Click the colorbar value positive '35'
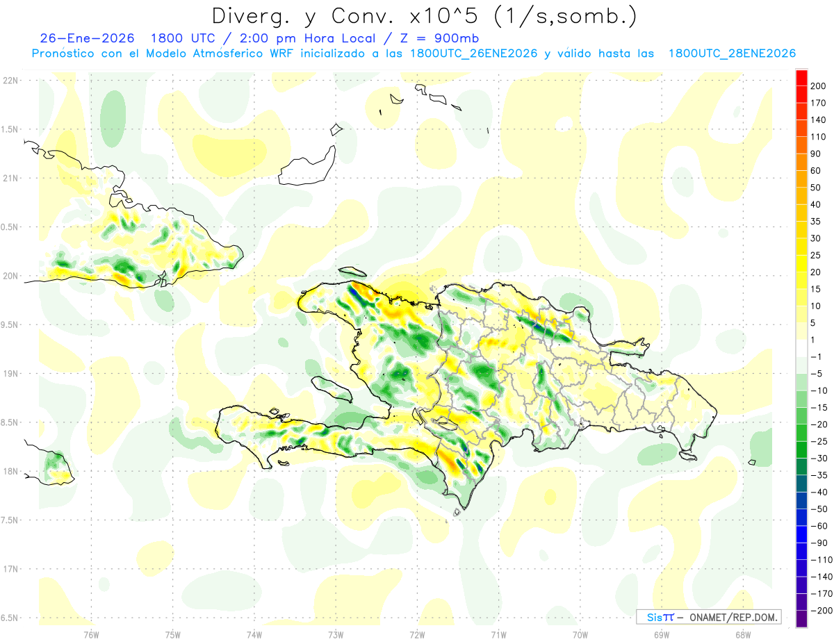This screenshot has width=834, height=644. coord(816,222)
